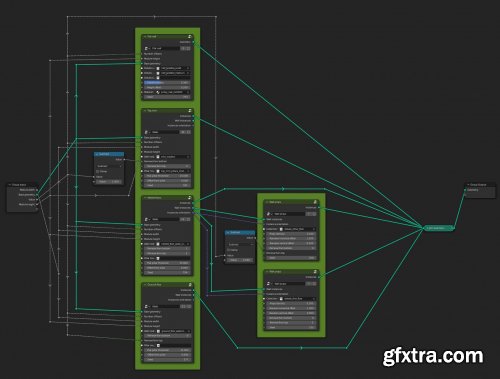Click collection icon in Ground floor Collection field
Image resolution: width=500 pixels, height=379 pixels.
158,331
